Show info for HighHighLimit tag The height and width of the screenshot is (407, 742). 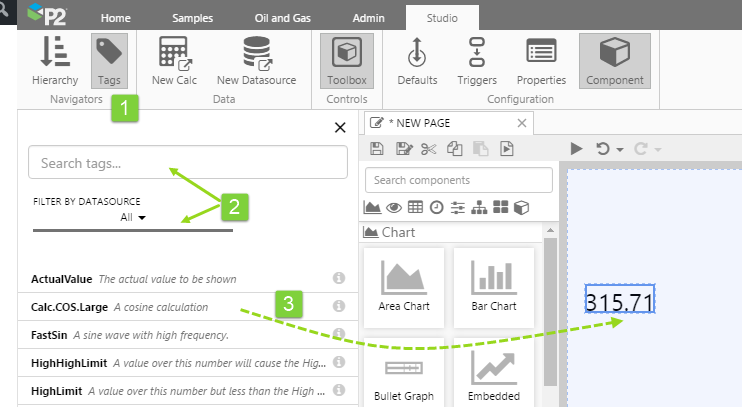[339, 362]
